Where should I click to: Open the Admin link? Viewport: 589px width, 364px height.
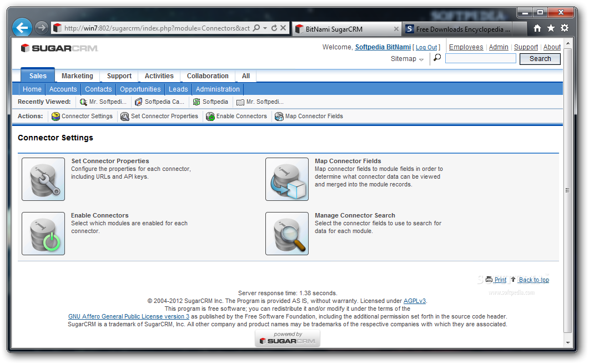499,47
